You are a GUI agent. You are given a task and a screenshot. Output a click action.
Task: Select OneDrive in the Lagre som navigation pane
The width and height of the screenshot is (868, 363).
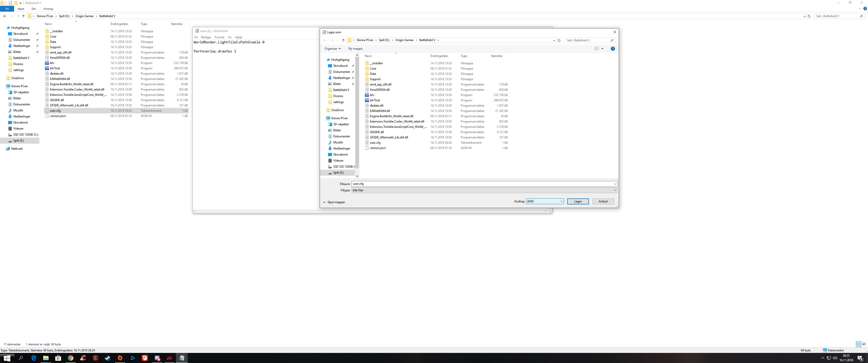tap(337, 110)
